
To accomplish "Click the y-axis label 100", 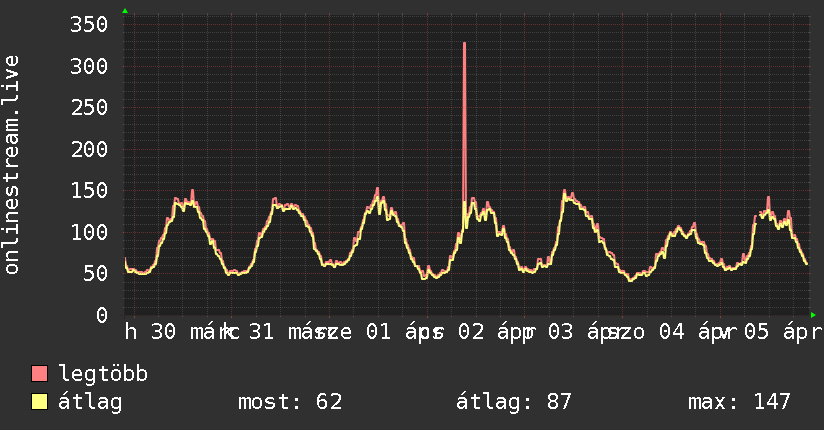I will pos(89,232).
